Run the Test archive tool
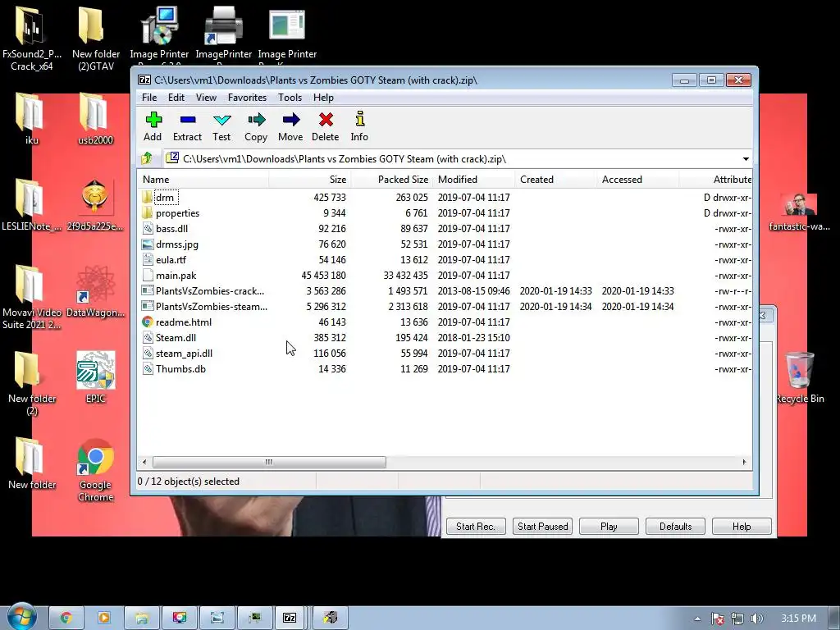Screen dimensions: 840x630 click(221, 120)
